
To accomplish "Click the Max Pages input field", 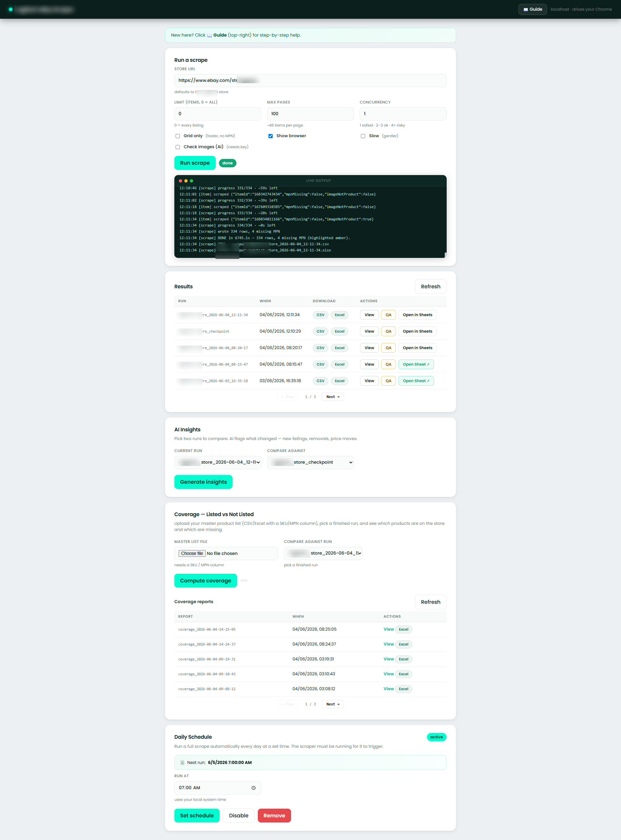I will pyautogui.click(x=310, y=114).
